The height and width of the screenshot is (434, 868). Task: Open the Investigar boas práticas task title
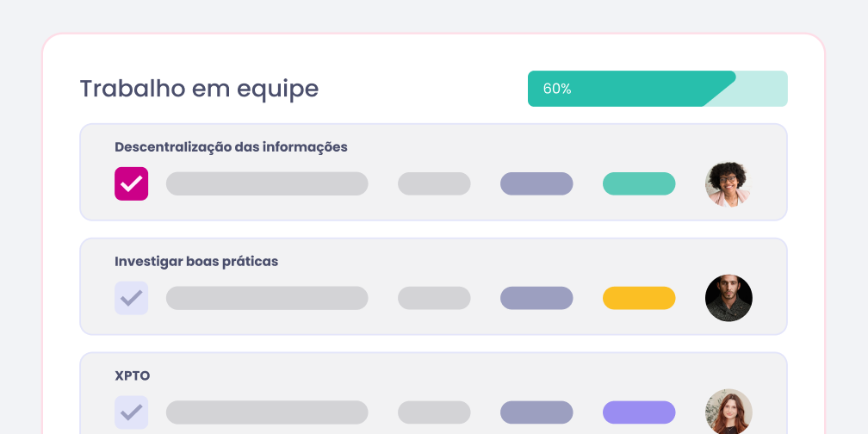pos(196,261)
